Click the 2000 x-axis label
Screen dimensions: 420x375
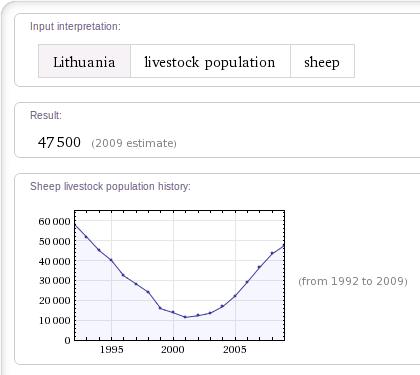pyautogui.click(x=173, y=350)
